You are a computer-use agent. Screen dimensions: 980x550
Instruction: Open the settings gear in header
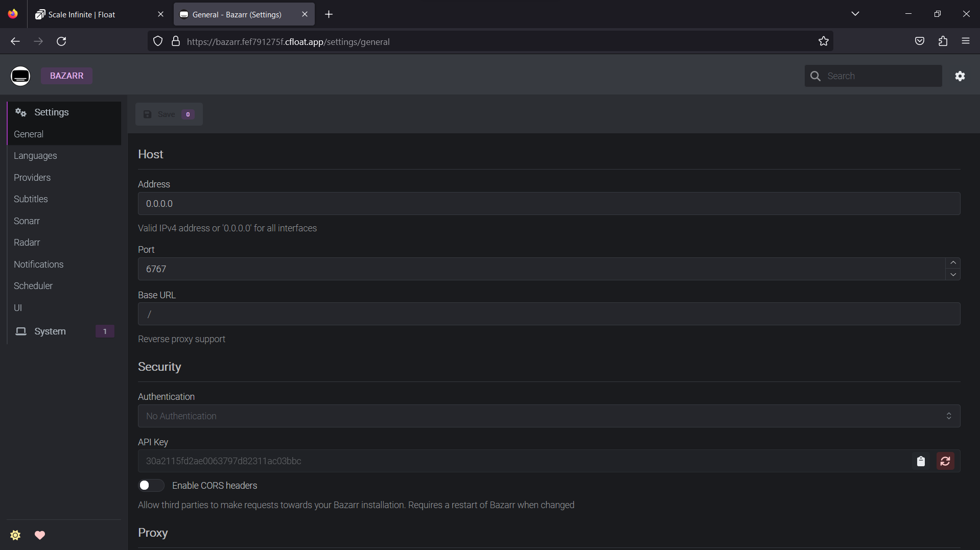click(x=960, y=76)
